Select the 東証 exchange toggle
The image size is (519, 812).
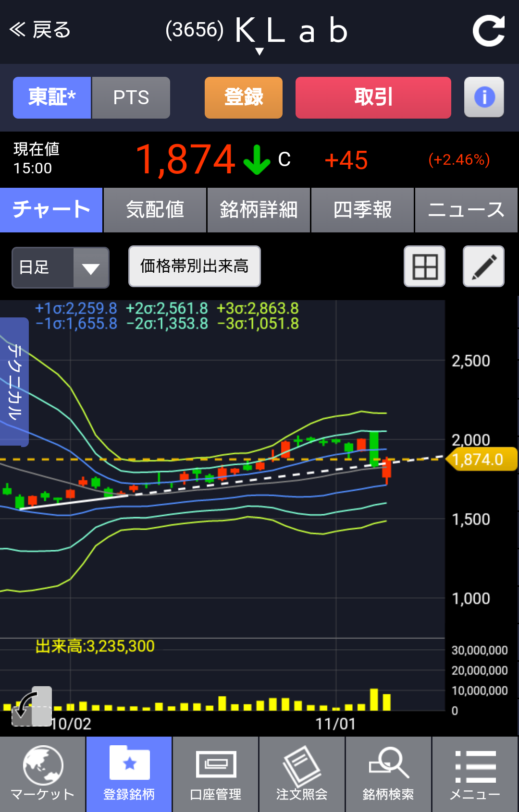click(52, 97)
